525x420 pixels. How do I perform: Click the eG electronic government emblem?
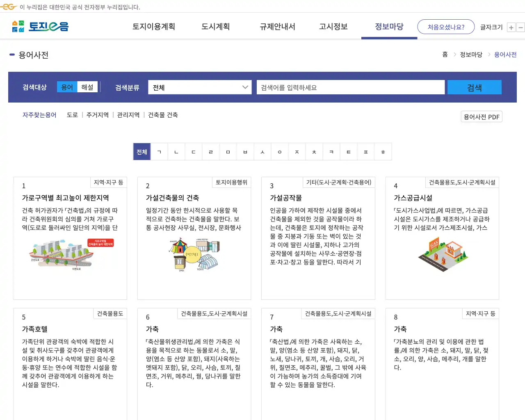click(x=9, y=7)
